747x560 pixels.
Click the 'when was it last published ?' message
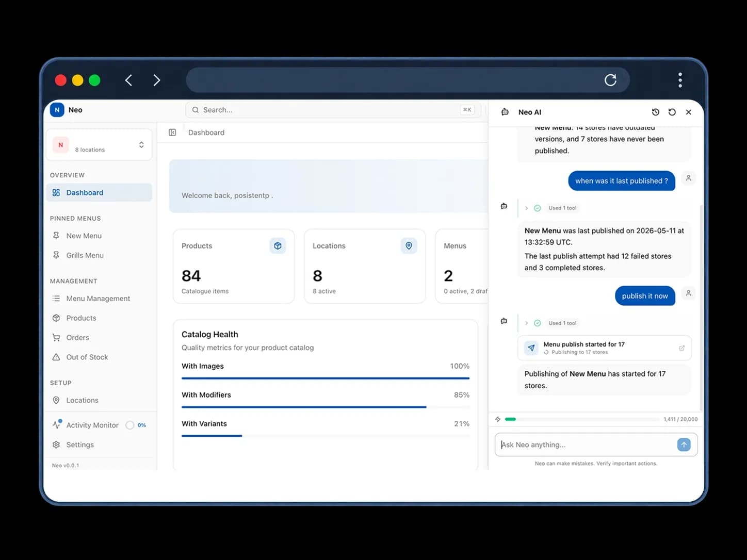(622, 181)
